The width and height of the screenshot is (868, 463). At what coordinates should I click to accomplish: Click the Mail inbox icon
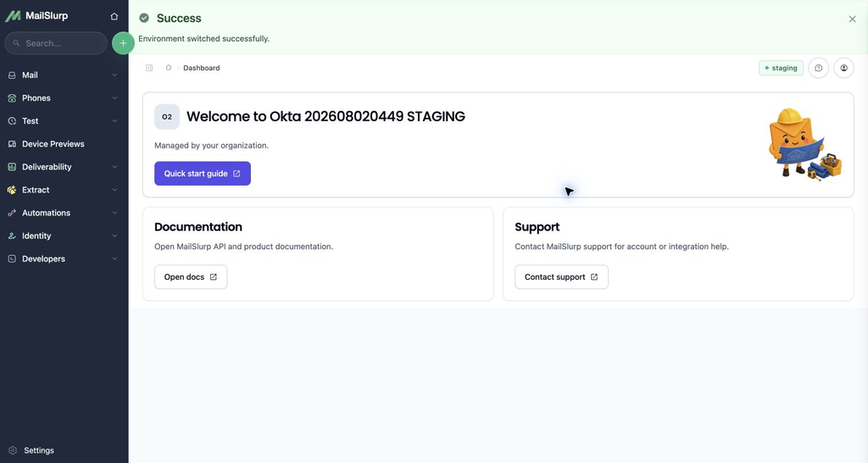point(12,75)
